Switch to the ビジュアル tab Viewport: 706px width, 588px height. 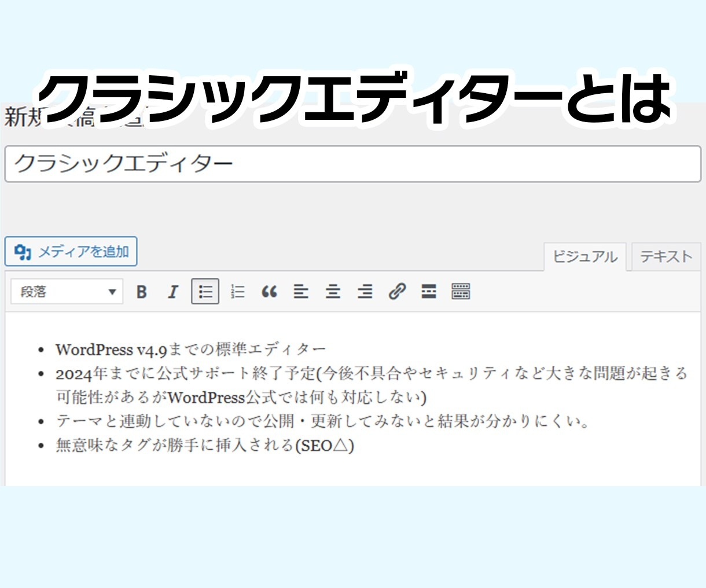click(585, 257)
